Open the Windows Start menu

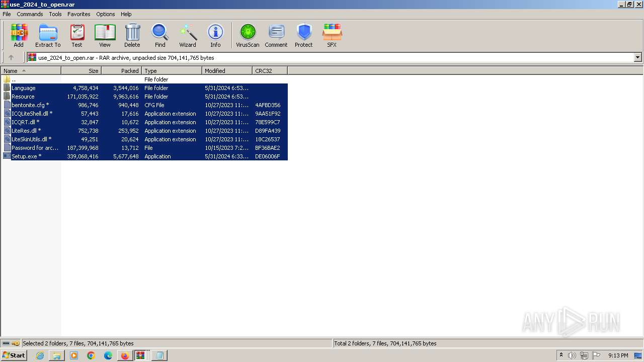point(14,355)
